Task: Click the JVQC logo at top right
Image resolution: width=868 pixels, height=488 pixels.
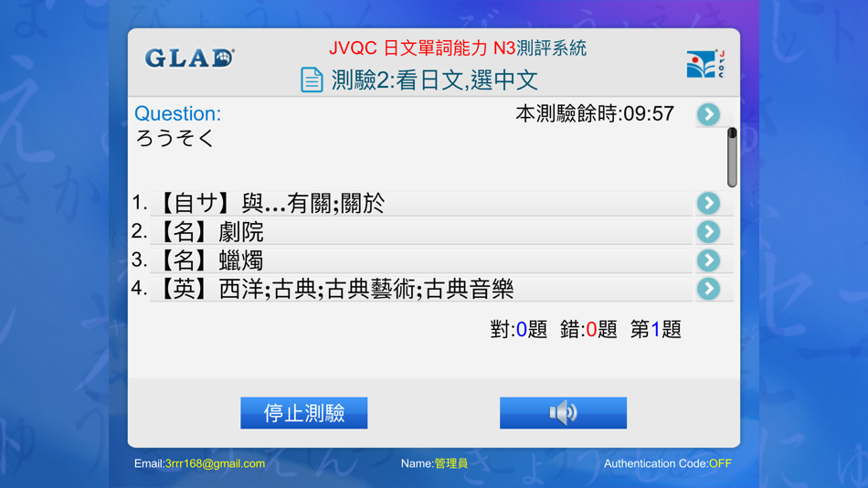Action: pyautogui.click(x=705, y=64)
